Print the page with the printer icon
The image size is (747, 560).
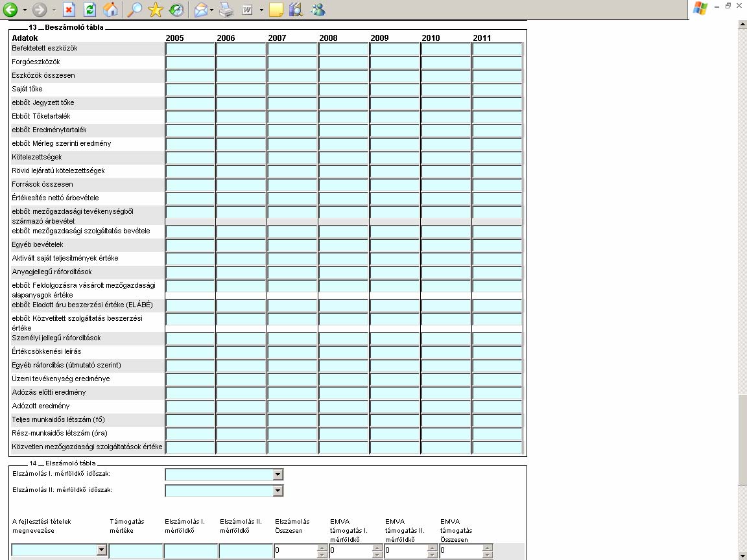pos(226,10)
